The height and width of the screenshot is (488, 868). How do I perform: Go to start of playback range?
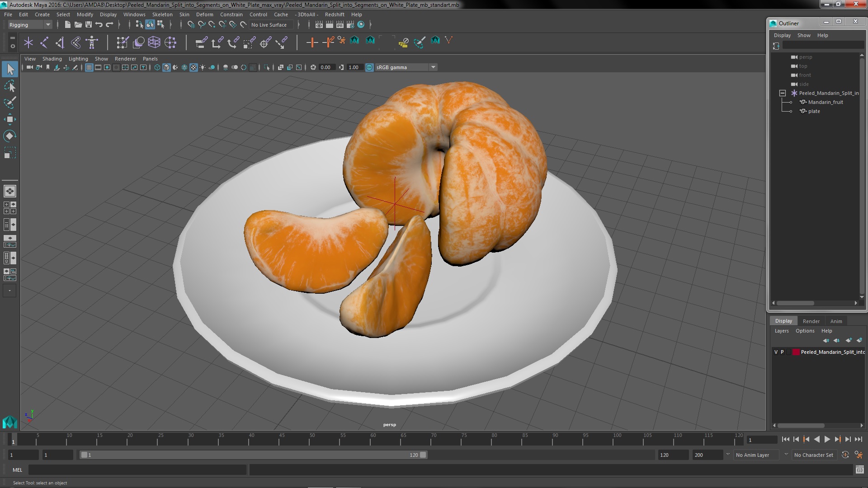[785, 439]
